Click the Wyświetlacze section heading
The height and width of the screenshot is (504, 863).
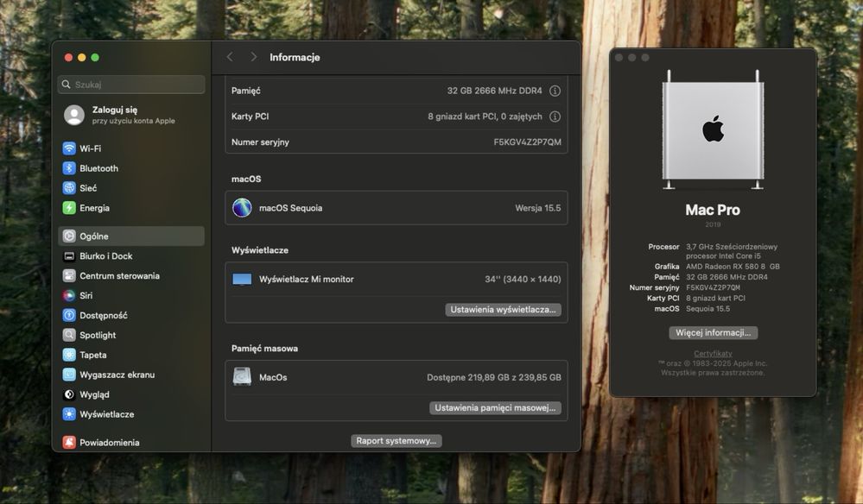260,250
